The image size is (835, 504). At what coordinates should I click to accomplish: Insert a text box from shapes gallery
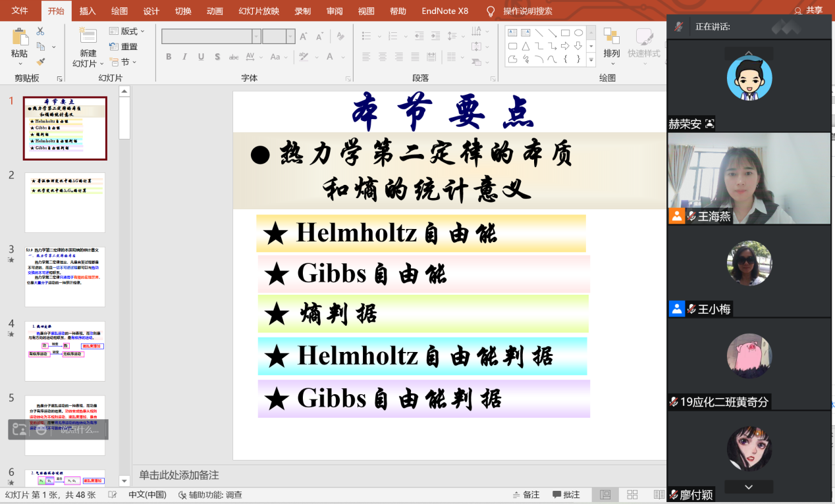coord(512,33)
